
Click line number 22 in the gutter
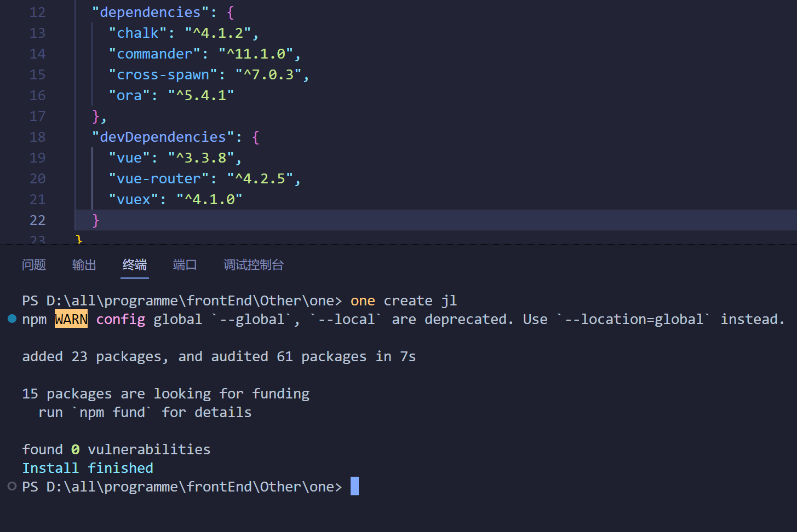37,220
